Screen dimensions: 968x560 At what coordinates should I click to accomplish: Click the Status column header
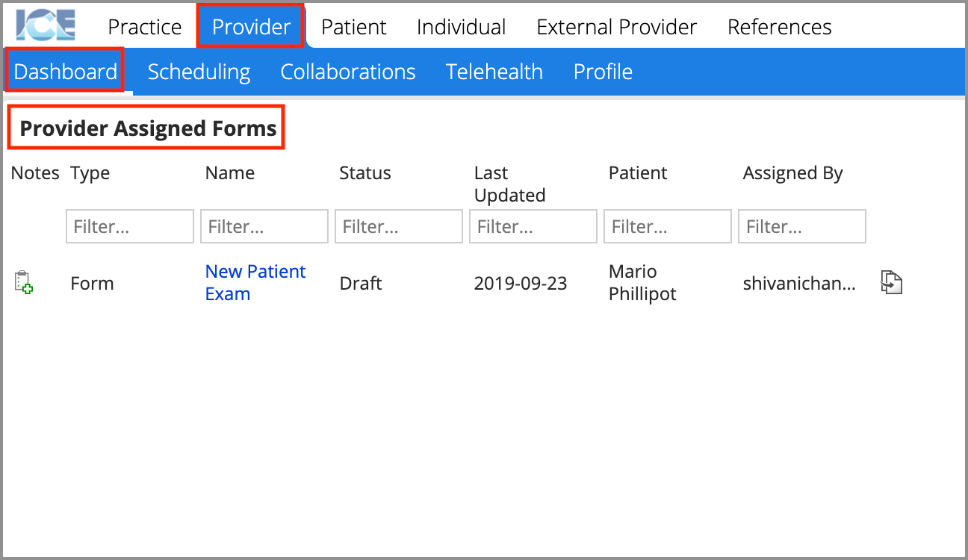[x=365, y=173]
